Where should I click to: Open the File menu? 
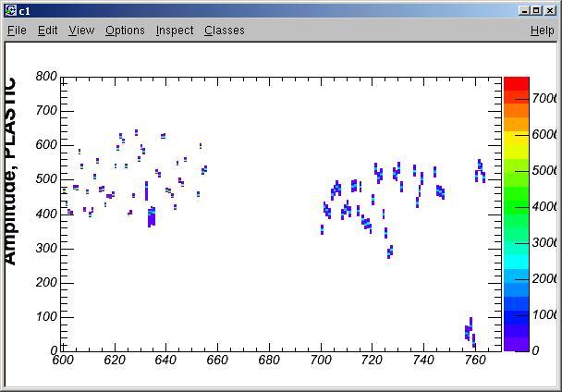pyautogui.click(x=17, y=31)
